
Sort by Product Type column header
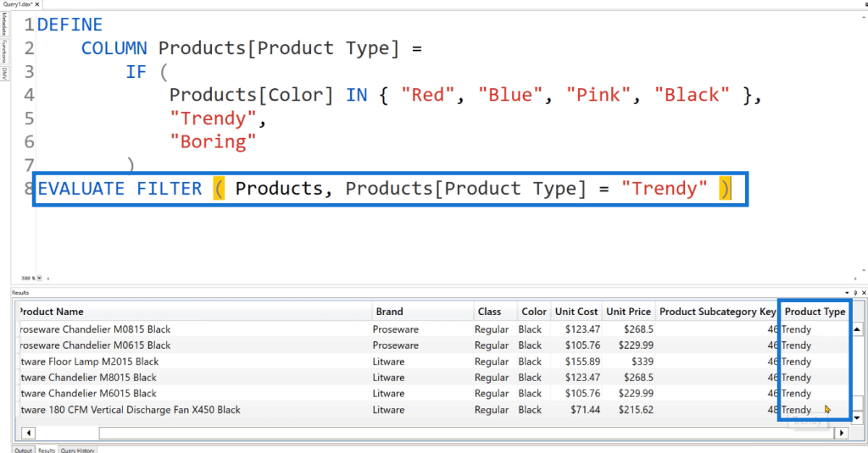click(x=815, y=312)
